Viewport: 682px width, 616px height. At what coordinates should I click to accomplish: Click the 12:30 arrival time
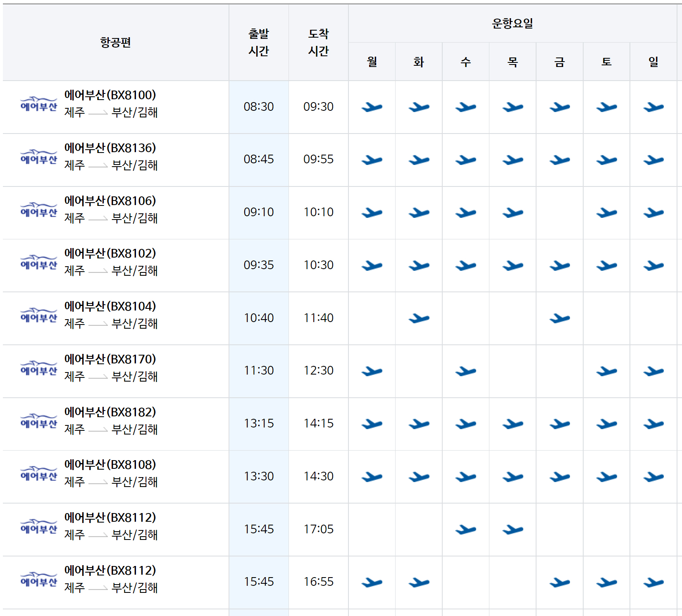[x=318, y=370]
